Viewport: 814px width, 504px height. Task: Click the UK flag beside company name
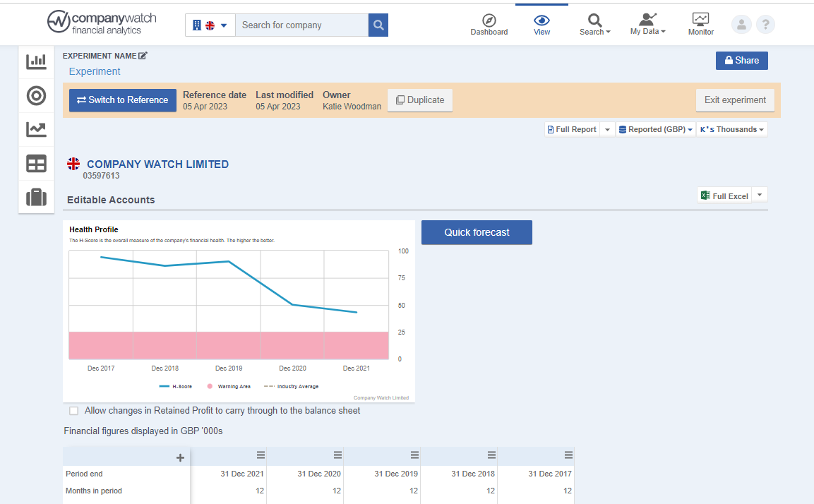[x=73, y=164]
